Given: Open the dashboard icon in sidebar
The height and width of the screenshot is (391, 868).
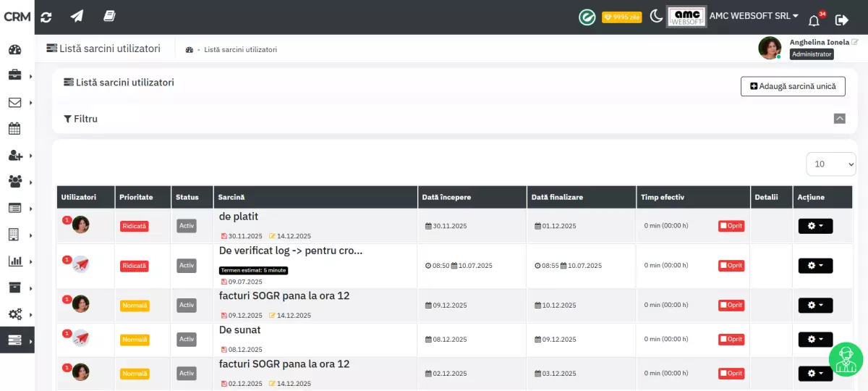Looking at the screenshot, I should click(x=15, y=50).
